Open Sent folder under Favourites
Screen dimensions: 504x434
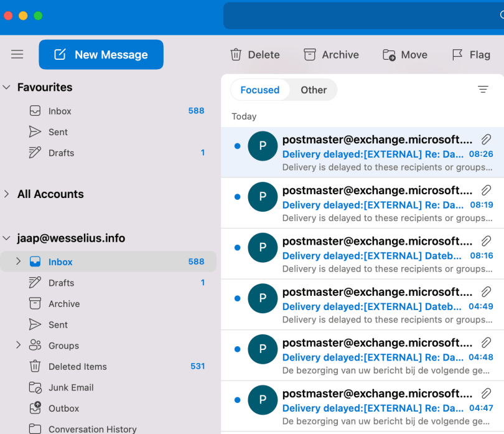point(58,132)
